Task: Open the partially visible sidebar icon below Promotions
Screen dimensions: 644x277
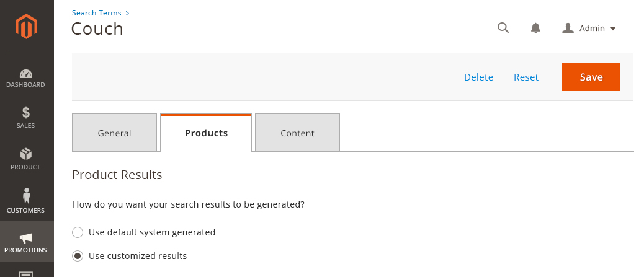Action: [26, 274]
